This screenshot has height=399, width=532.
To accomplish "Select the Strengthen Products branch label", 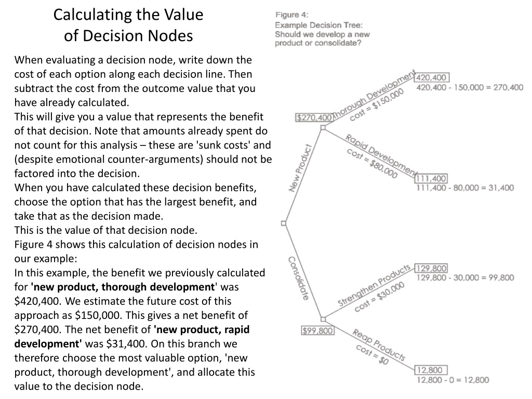I will point(374,285).
